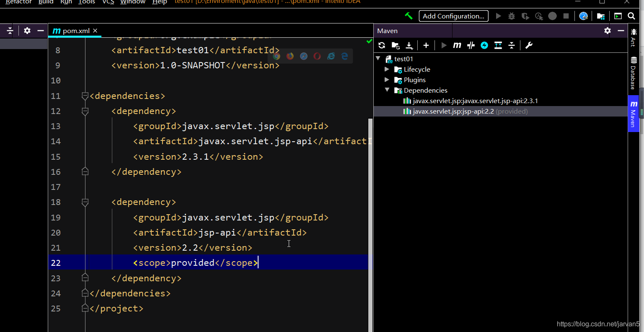Fold the dependency block at line 18

click(85, 202)
